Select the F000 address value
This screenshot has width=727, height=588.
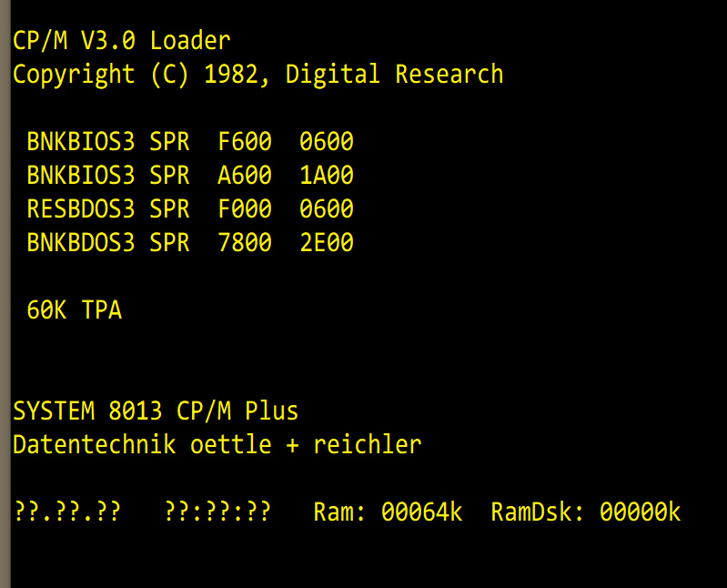pyautogui.click(x=245, y=209)
